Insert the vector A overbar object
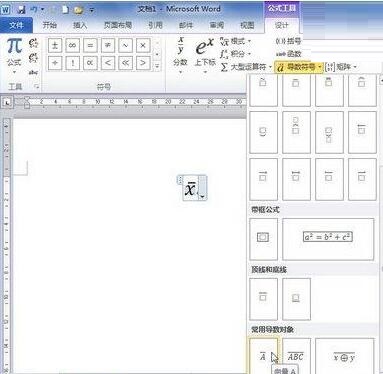Image resolution: width=383 pixels, height=374 pixels. click(x=263, y=356)
